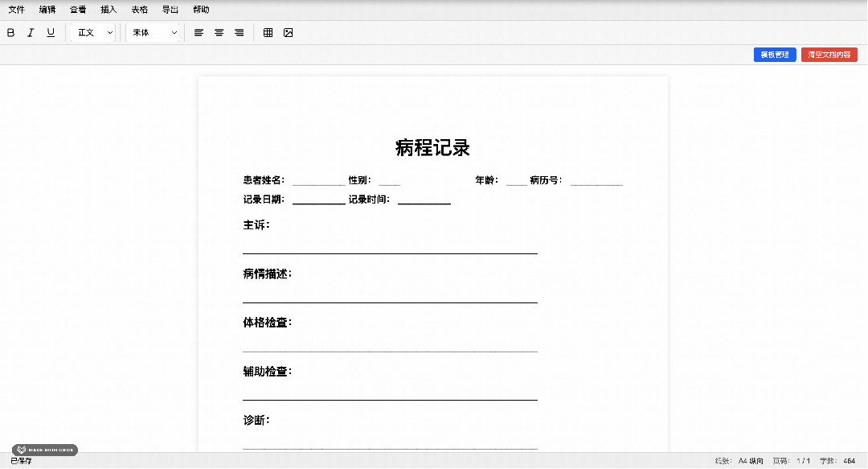This screenshot has width=868, height=469.
Task: Toggle bold formatting
Action: 10,33
